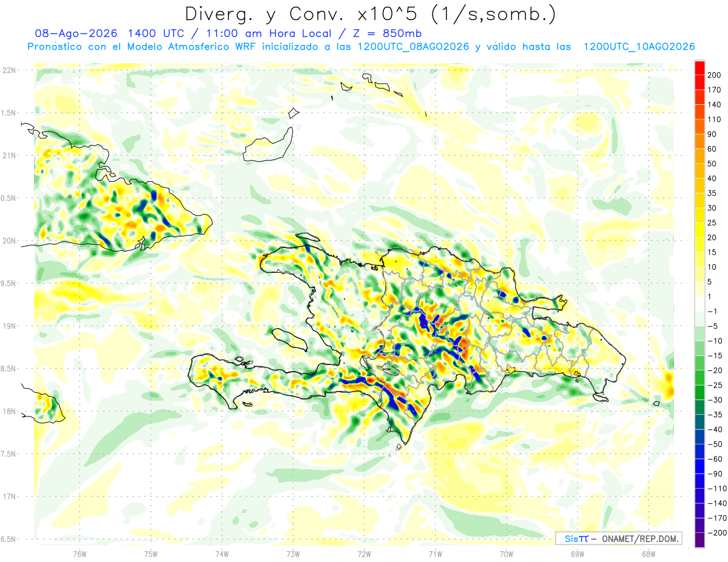Click the '1.5N' latitude label
The image size is (728, 562).
pos(8,113)
